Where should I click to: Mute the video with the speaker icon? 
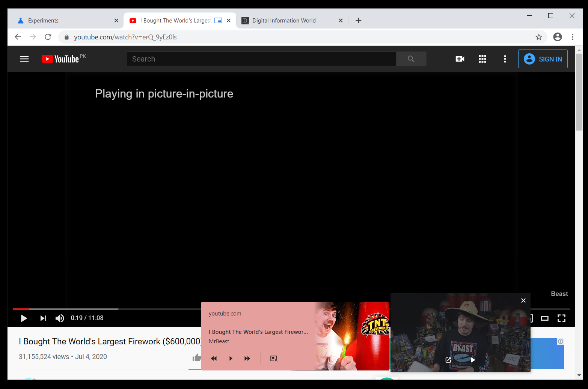pos(60,318)
